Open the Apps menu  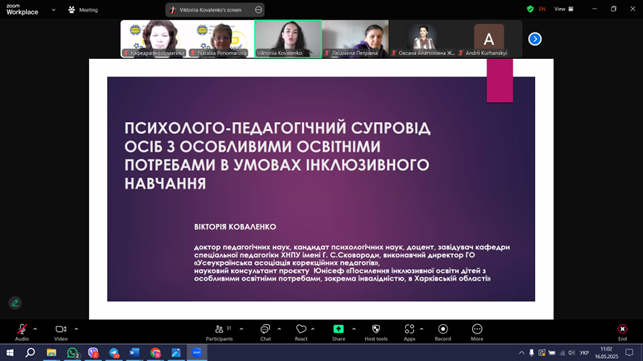[409, 332]
